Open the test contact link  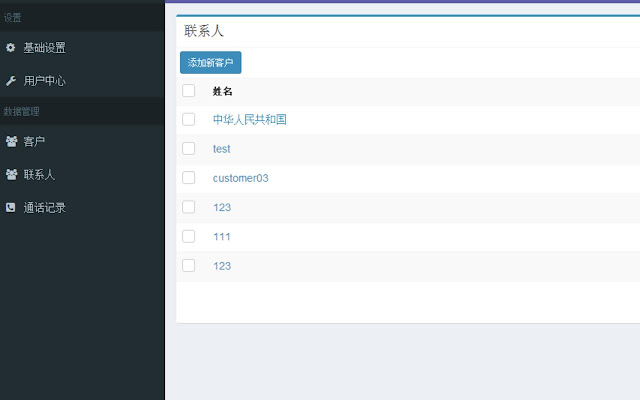coord(222,149)
